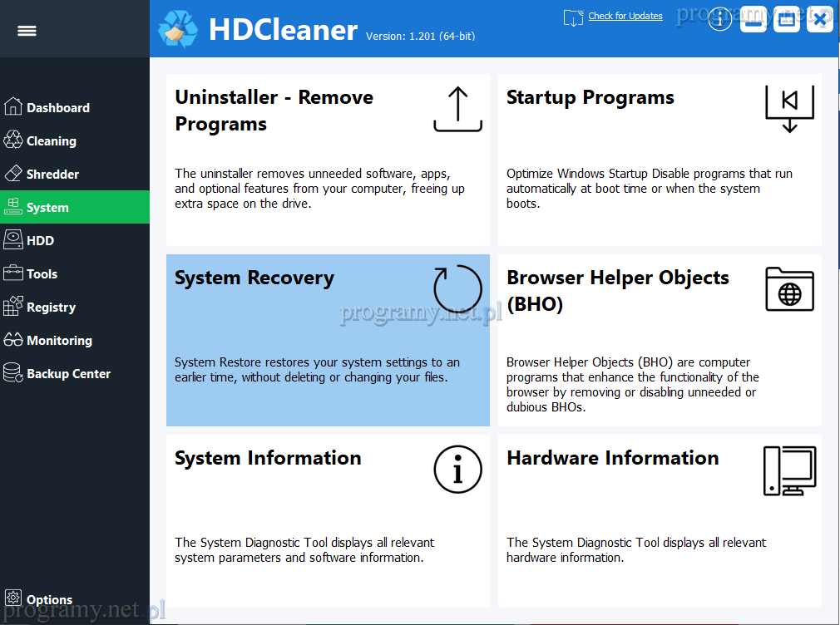Open the Uninstaller - Remove Programs tile title
The height and width of the screenshot is (625, 840).
point(274,111)
